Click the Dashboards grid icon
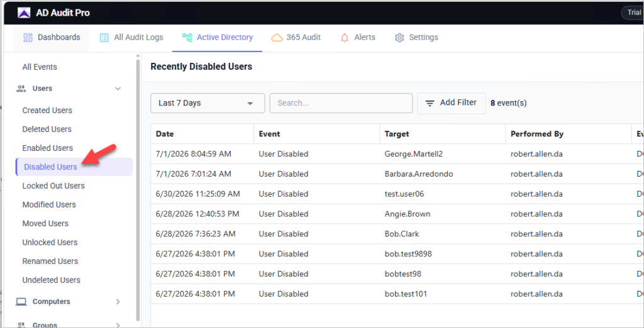Viewport: 644px width, 328px height. click(x=28, y=38)
